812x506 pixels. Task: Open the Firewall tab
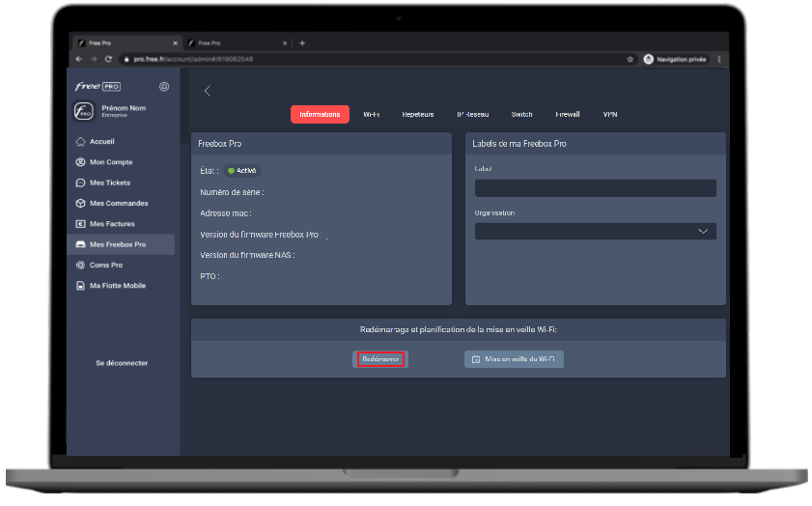568,115
